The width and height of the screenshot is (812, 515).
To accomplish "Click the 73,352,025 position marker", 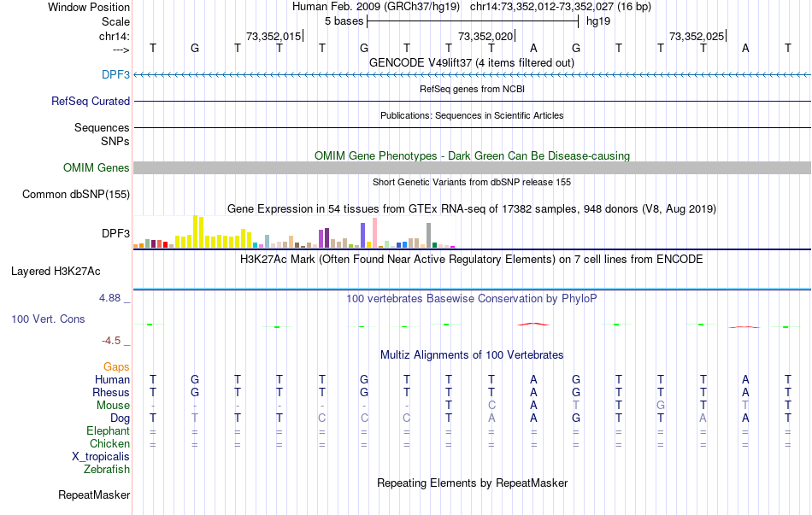I will pos(697,36).
